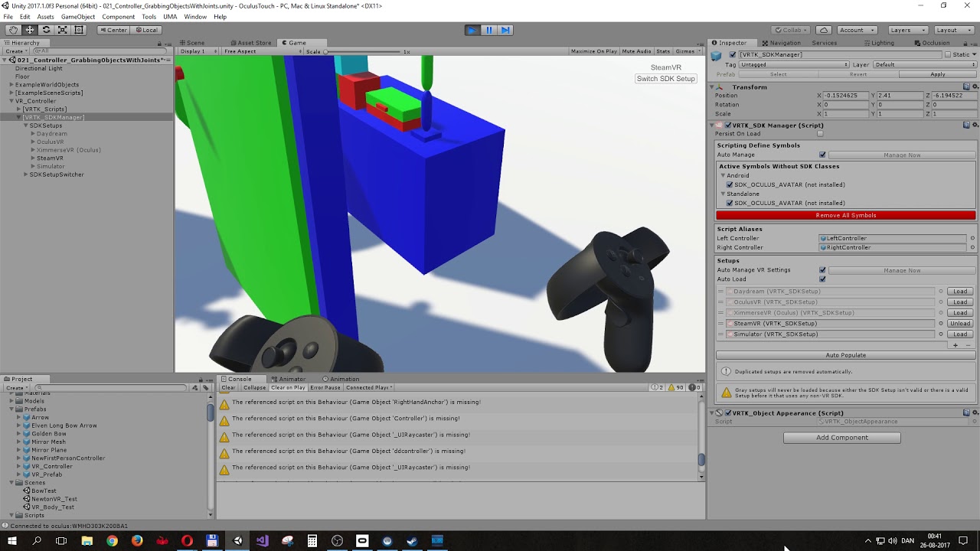980x551 pixels.
Task: Open Windows Start menu
Action: (x=12, y=541)
